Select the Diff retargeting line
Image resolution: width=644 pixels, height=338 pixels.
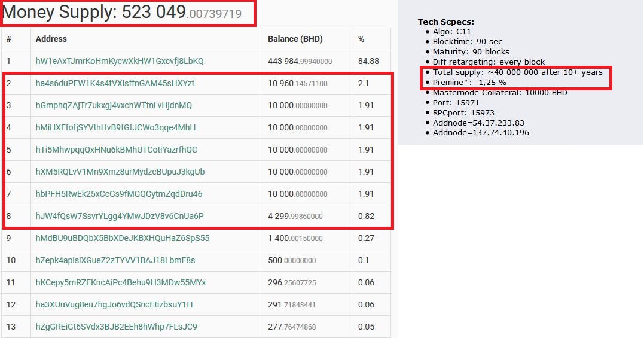pos(489,62)
